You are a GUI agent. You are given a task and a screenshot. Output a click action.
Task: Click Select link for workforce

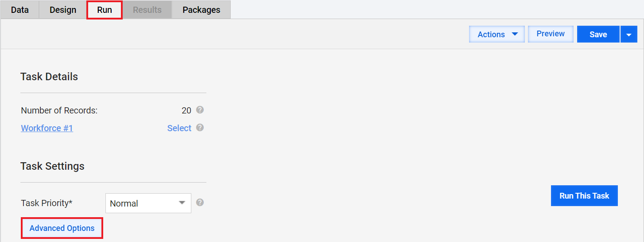pos(179,128)
